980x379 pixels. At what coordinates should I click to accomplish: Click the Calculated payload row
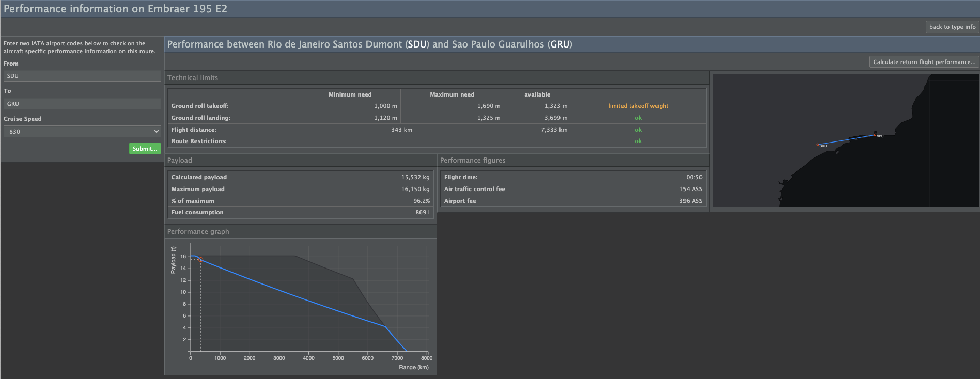tap(301, 177)
